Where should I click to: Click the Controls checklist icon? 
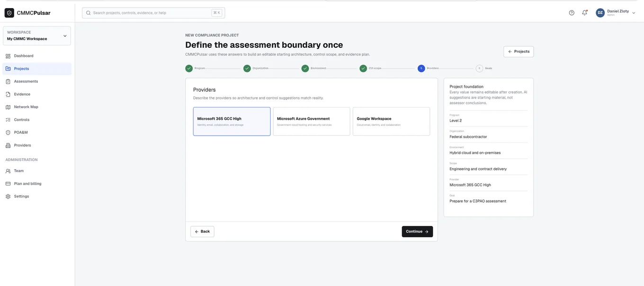tap(8, 120)
